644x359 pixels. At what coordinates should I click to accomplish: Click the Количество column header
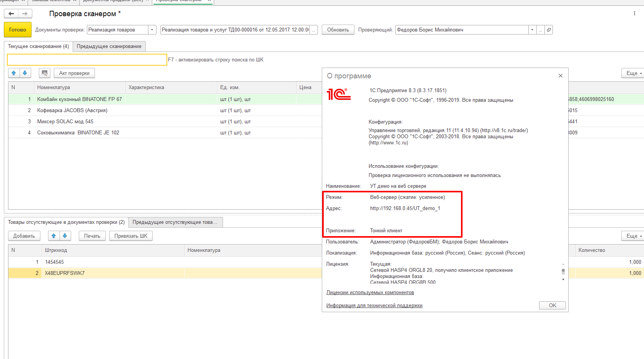click(609, 250)
